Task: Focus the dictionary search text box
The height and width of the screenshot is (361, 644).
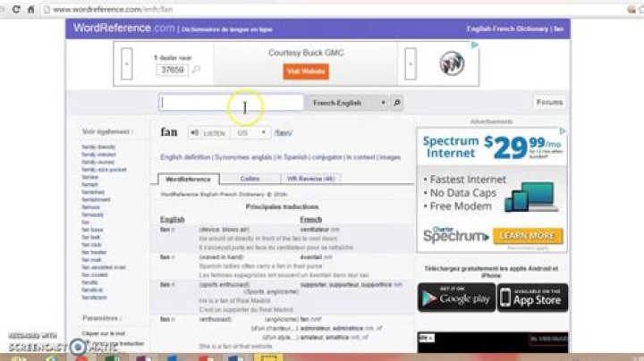Action: tap(232, 103)
